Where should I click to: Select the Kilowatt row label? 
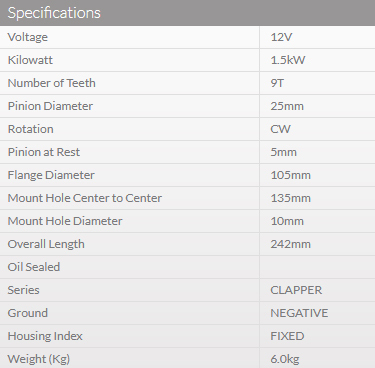30,60
